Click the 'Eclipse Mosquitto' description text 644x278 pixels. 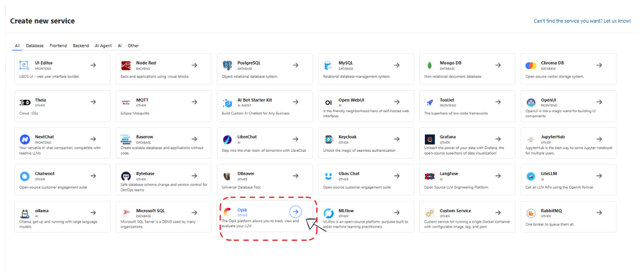[135, 113]
